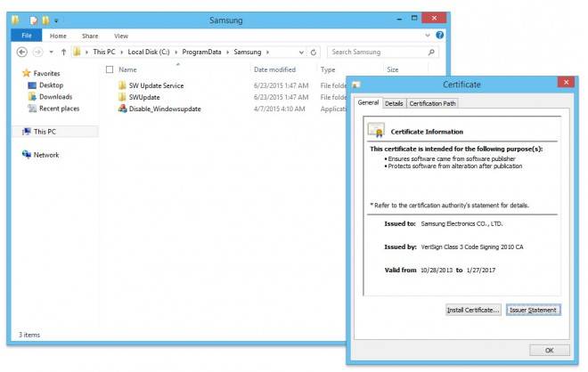Maximize the Samsung Explorer window
The image size is (588, 372).
[414, 18]
